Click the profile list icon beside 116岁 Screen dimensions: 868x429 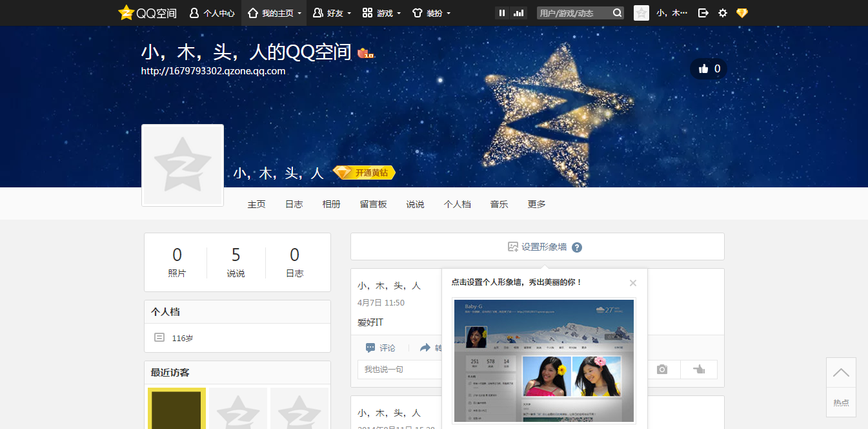(x=159, y=337)
